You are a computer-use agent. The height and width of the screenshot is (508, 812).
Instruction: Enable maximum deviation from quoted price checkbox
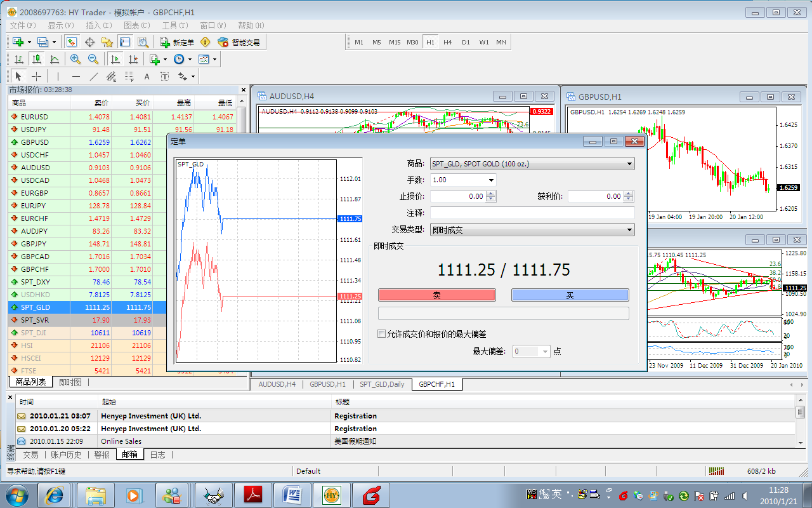381,334
